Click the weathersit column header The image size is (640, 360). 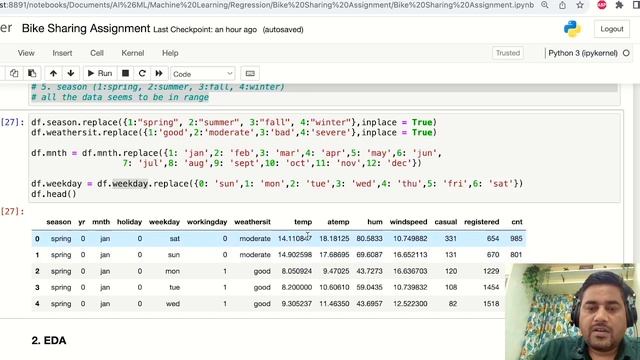tap(252, 222)
